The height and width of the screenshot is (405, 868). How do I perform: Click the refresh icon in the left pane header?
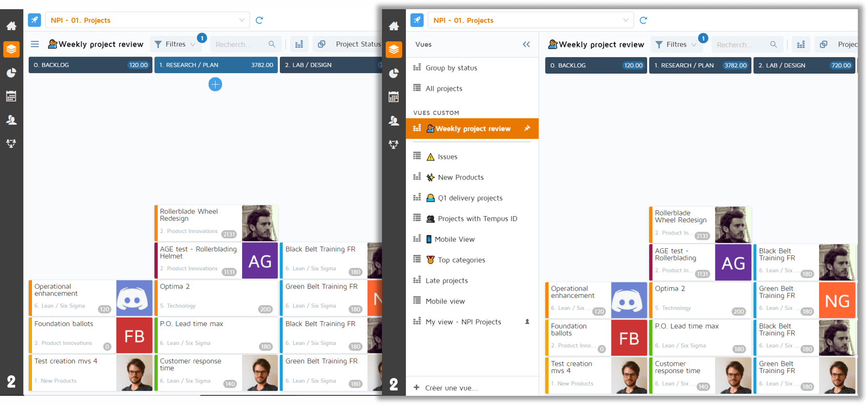coord(259,20)
